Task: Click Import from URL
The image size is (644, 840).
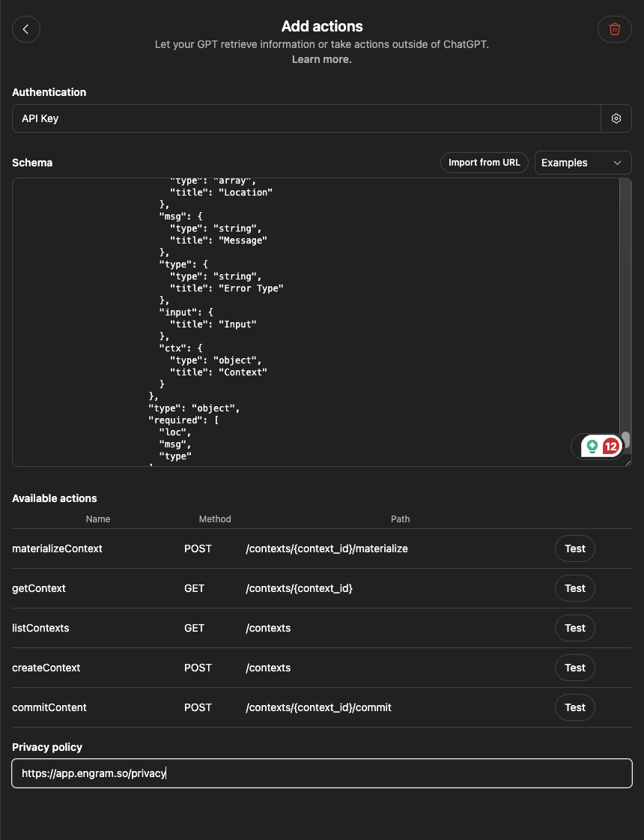Action: click(484, 163)
